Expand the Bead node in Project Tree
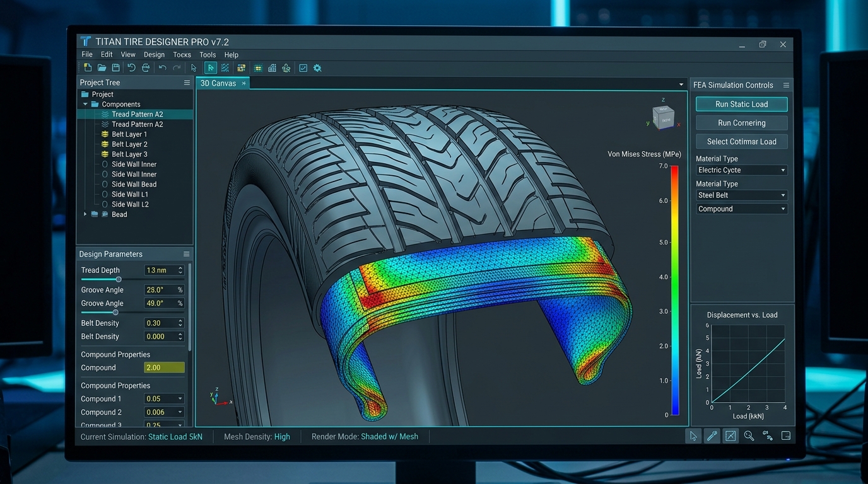Image resolution: width=868 pixels, height=484 pixels. point(85,214)
